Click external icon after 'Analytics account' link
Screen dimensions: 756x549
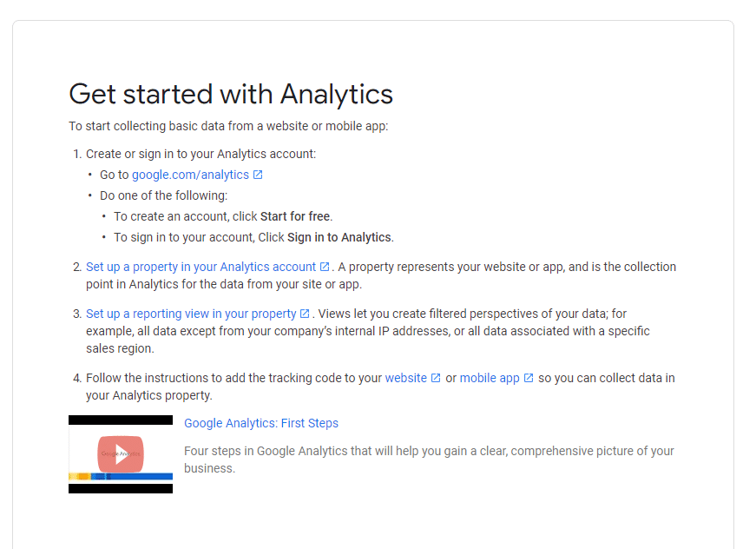[325, 267]
